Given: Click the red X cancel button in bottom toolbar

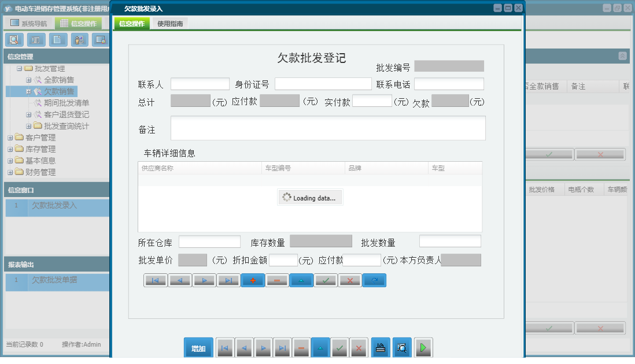Looking at the screenshot, I should click(359, 348).
